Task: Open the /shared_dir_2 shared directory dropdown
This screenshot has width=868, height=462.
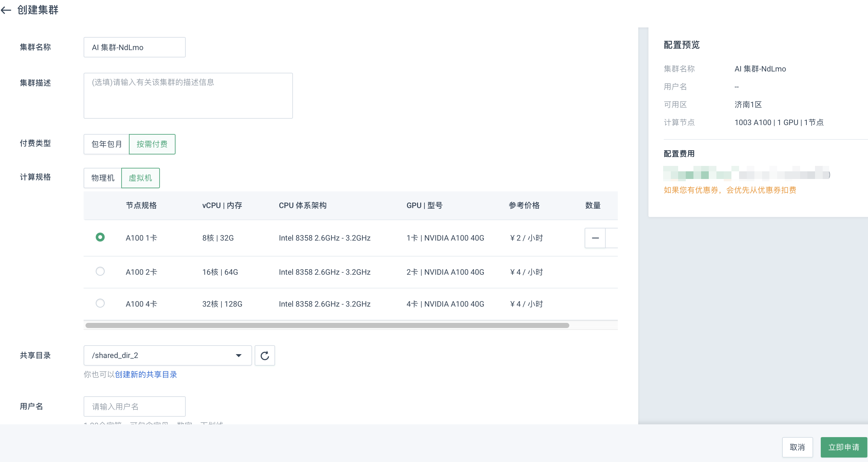Action: (168, 355)
